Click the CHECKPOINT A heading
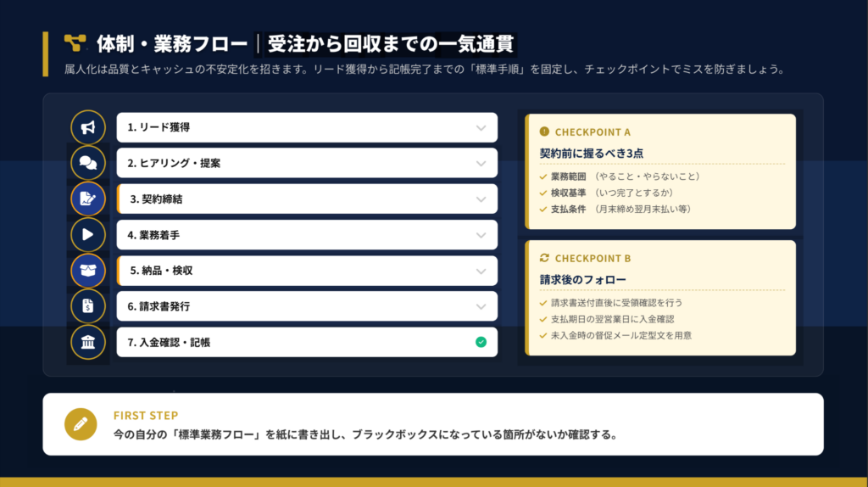 click(592, 132)
